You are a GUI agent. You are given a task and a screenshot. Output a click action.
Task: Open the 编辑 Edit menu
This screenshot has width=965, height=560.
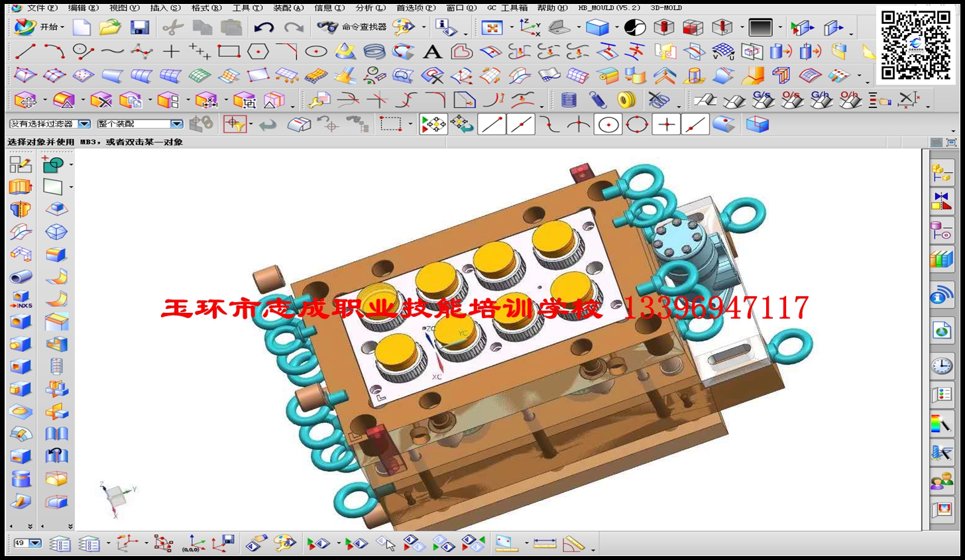coord(83,8)
